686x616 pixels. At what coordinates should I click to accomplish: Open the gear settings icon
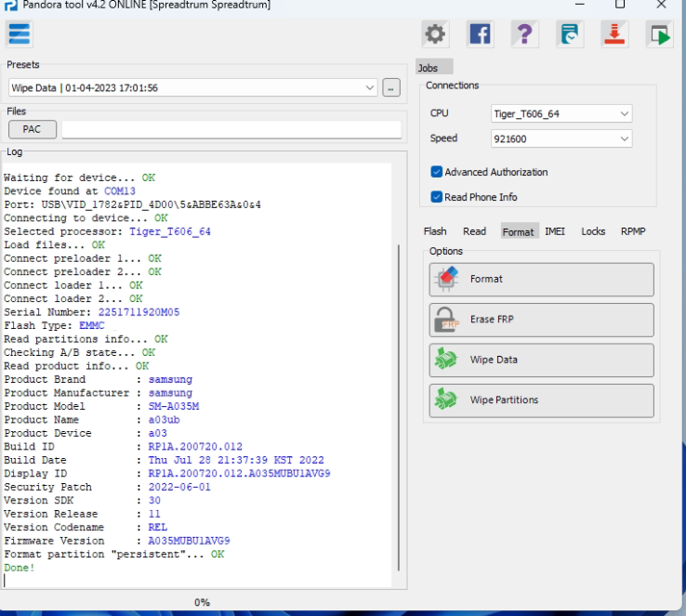pyautogui.click(x=435, y=34)
